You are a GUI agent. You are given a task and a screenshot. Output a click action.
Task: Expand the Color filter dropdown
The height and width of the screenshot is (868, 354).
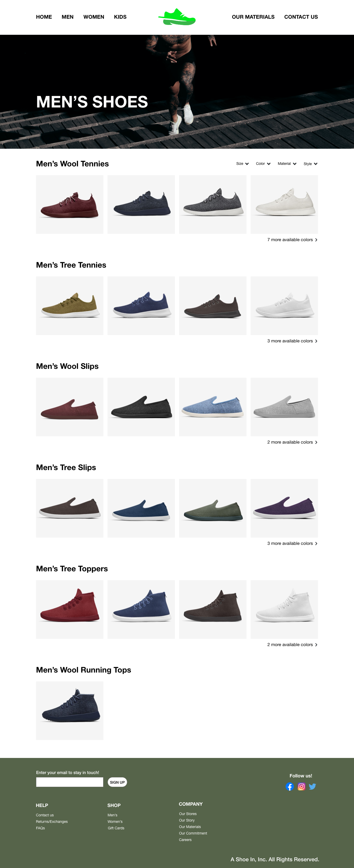pyautogui.click(x=263, y=164)
